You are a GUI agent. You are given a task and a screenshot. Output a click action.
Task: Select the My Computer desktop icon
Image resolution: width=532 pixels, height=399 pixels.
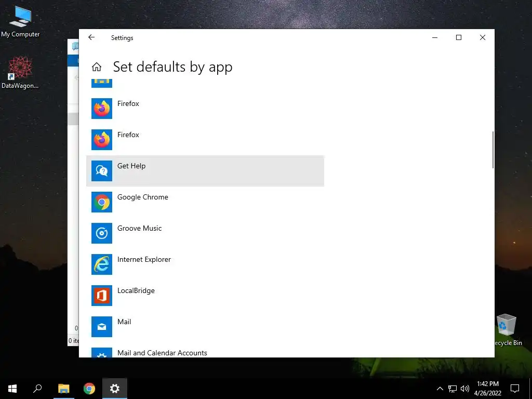point(20,22)
